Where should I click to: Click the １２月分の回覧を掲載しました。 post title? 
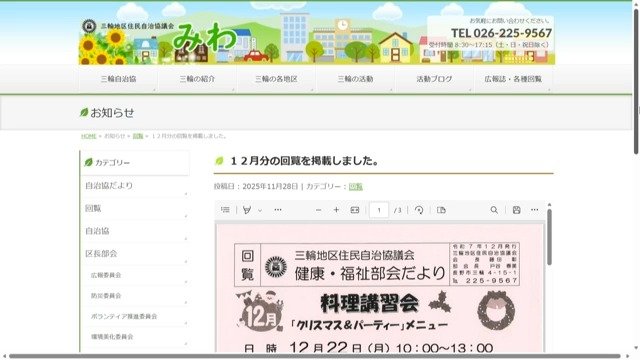click(304, 161)
